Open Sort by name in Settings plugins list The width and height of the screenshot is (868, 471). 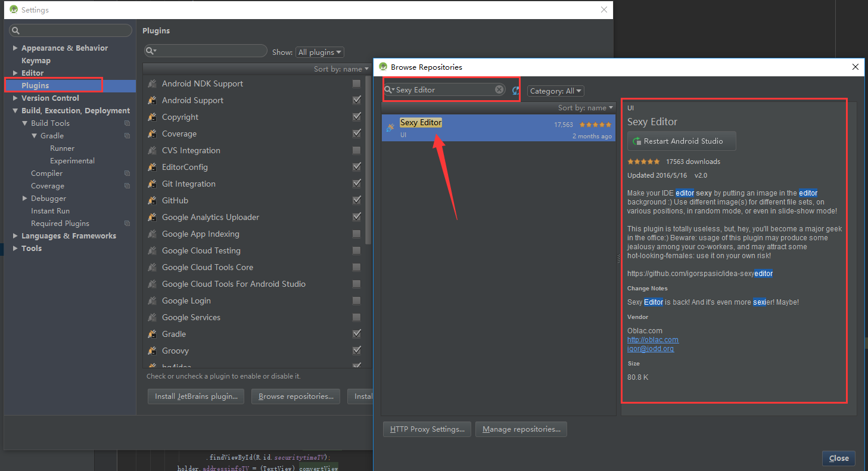coord(341,69)
